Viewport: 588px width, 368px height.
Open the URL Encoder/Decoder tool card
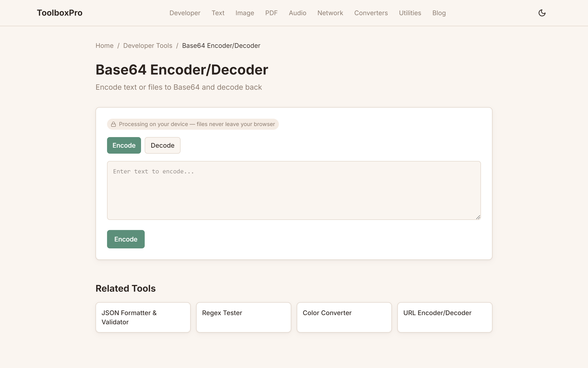pos(445,317)
